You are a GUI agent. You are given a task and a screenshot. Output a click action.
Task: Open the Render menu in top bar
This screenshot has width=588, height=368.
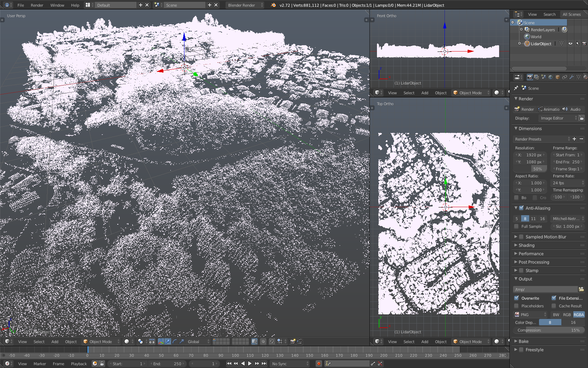coord(37,5)
